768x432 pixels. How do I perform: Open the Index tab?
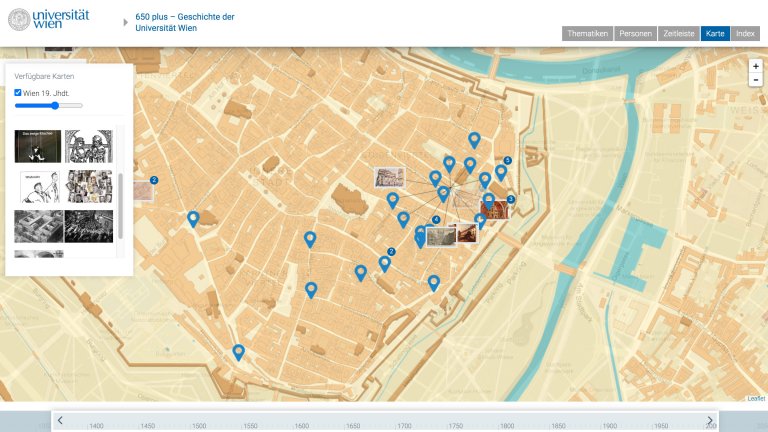(745, 33)
